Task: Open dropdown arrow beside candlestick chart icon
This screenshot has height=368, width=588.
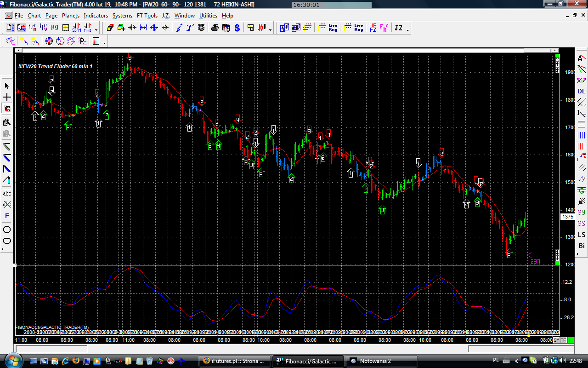Action: 270,29
